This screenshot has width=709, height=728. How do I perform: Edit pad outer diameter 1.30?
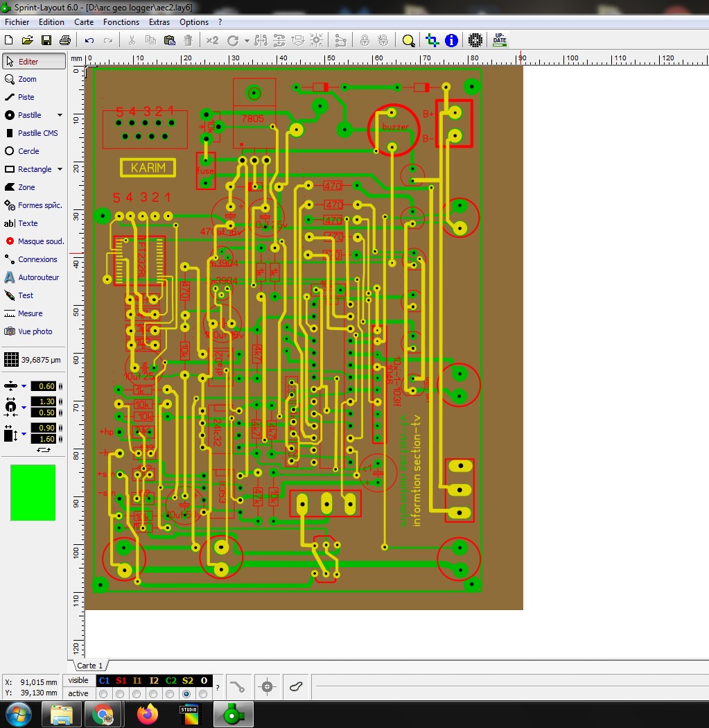point(44,401)
